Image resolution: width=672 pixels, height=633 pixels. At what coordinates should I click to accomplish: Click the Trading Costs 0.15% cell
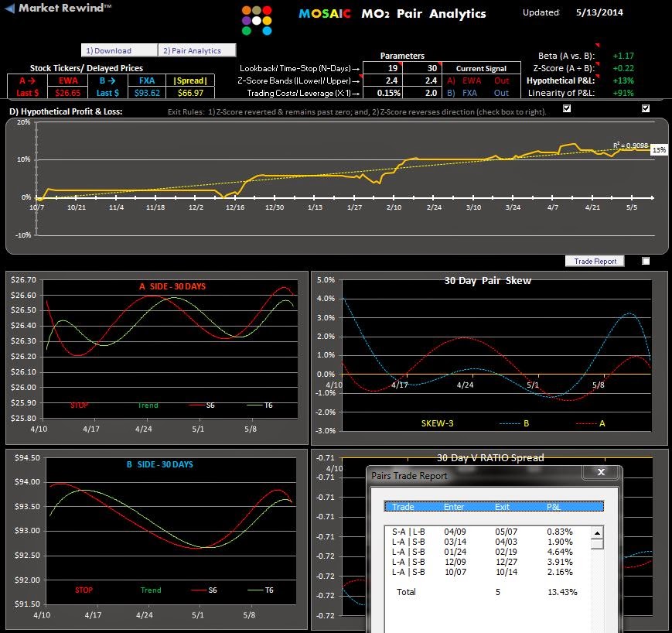tap(382, 93)
